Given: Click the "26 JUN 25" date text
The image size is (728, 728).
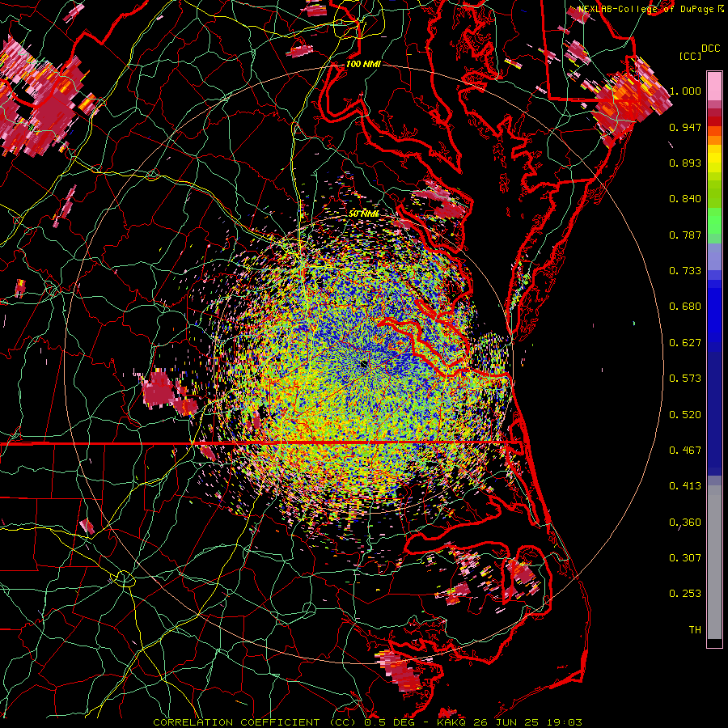Looking at the screenshot, I should (x=506, y=722).
